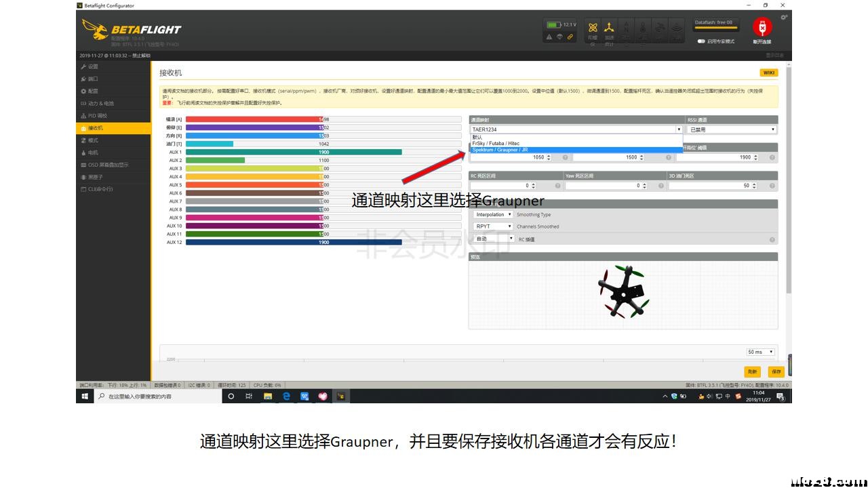Open the RSSI 通道 dropdown
This screenshot has height=488, width=868.
731,129
